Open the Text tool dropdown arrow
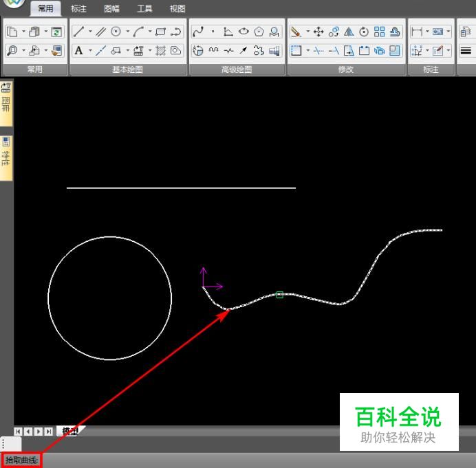This screenshot has width=476, height=468. (90, 50)
